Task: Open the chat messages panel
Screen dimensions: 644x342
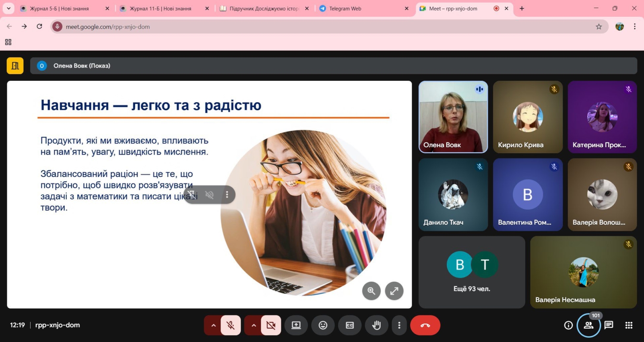Action: [x=609, y=325]
